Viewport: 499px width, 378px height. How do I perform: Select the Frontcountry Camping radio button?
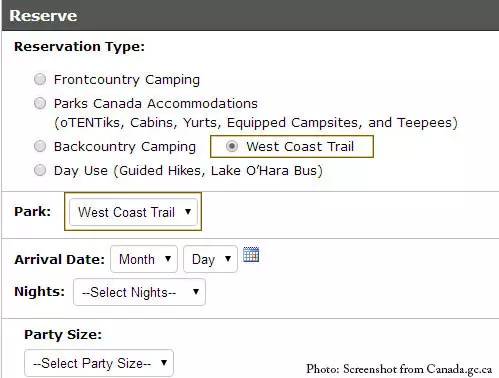pyautogui.click(x=40, y=79)
